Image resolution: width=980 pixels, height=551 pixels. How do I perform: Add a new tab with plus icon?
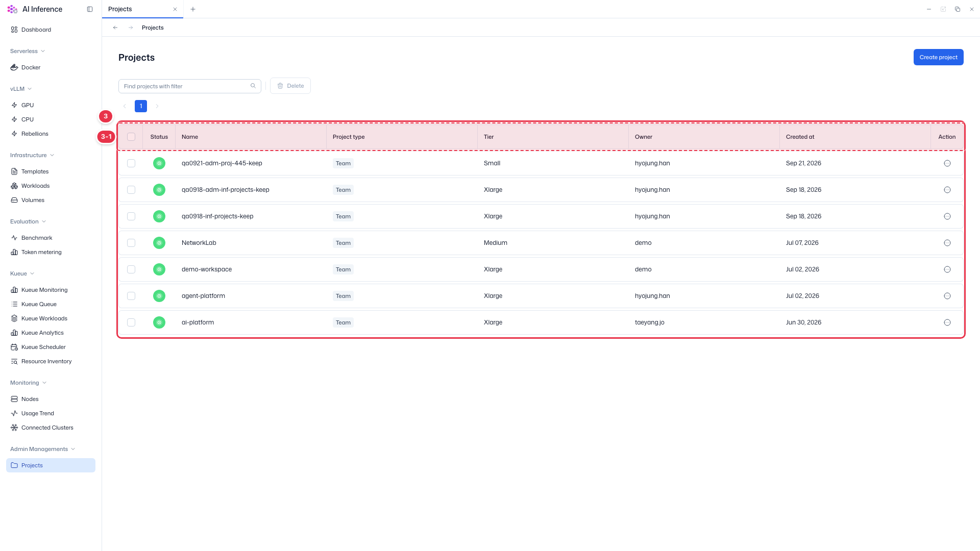point(193,9)
